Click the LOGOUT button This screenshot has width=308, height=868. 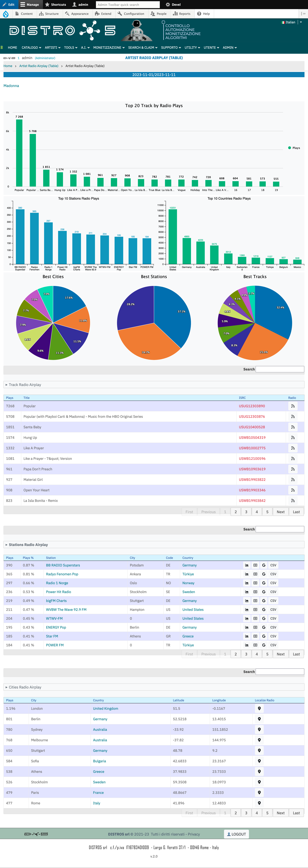[236, 834]
